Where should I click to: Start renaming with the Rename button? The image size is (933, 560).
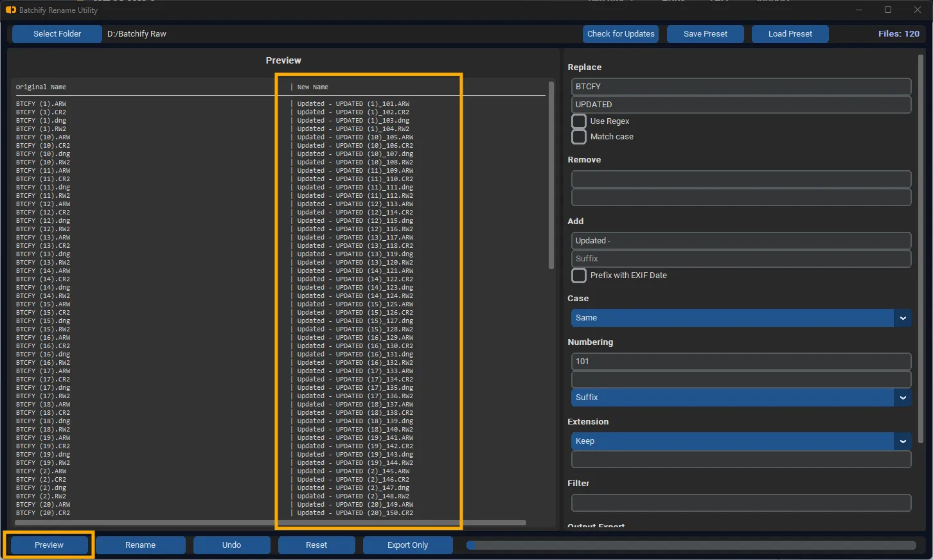tap(140, 545)
